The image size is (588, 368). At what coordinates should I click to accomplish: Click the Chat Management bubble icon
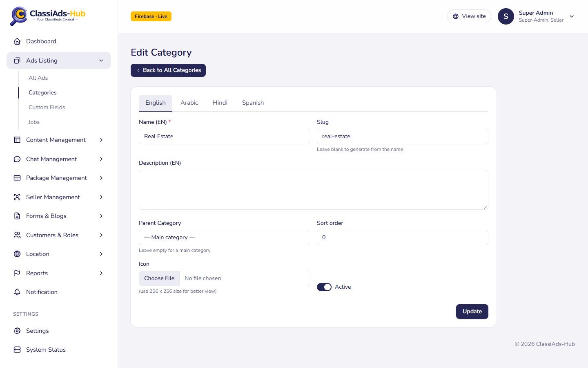17,159
